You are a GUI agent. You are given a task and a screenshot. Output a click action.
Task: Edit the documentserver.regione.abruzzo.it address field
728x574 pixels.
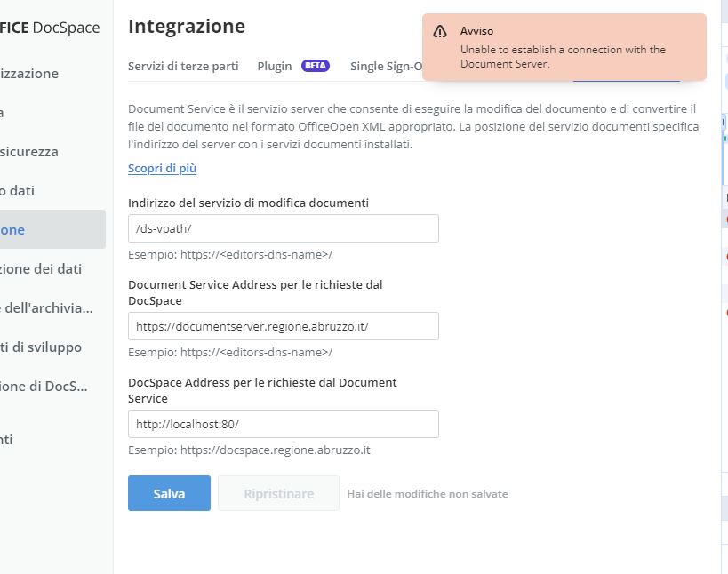284,326
